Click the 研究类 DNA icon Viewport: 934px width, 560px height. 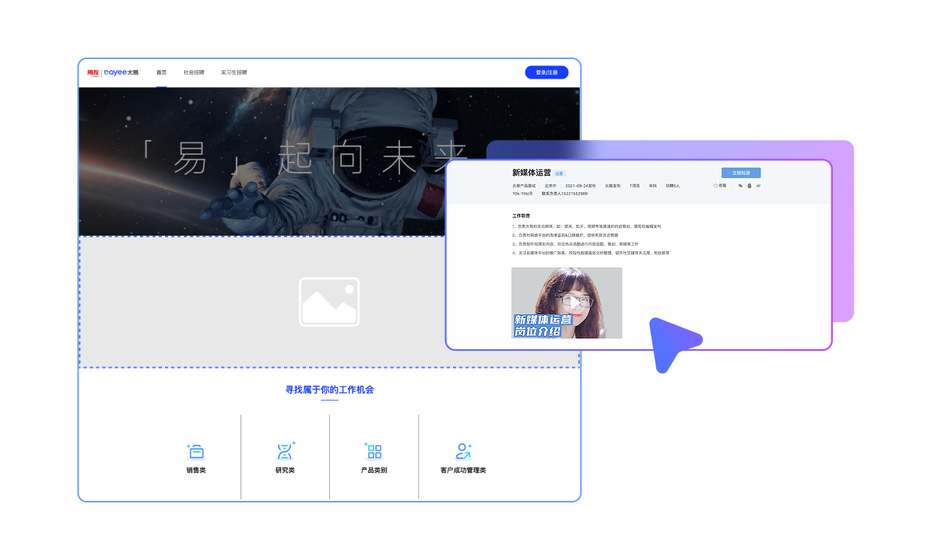point(286,451)
